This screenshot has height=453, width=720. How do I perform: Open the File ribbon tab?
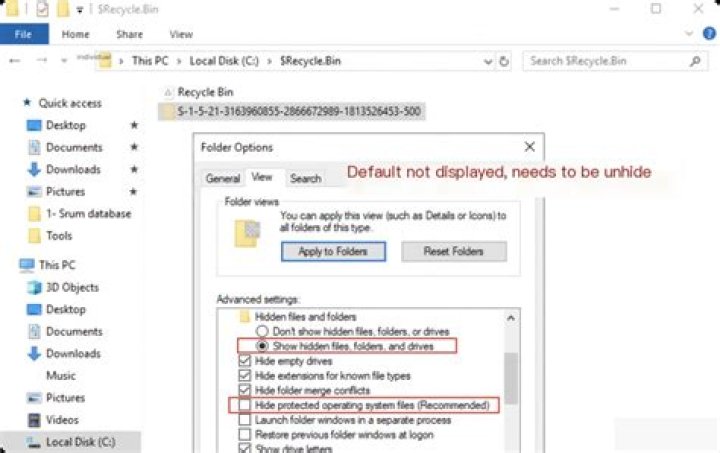pyautogui.click(x=24, y=34)
